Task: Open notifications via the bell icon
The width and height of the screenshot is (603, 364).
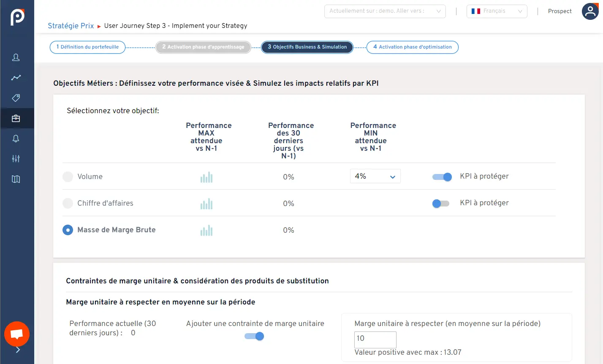Action: [x=17, y=139]
